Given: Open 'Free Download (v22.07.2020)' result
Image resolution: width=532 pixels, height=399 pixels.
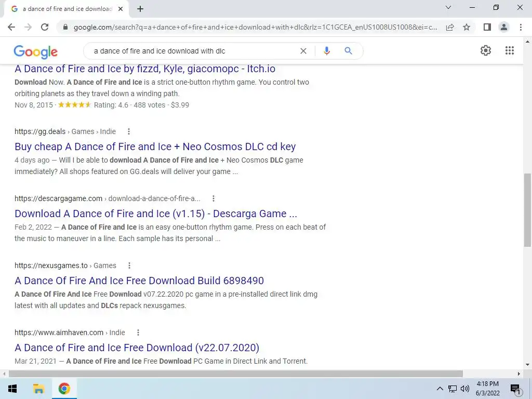Looking at the screenshot, I should click(x=137, y=348).
